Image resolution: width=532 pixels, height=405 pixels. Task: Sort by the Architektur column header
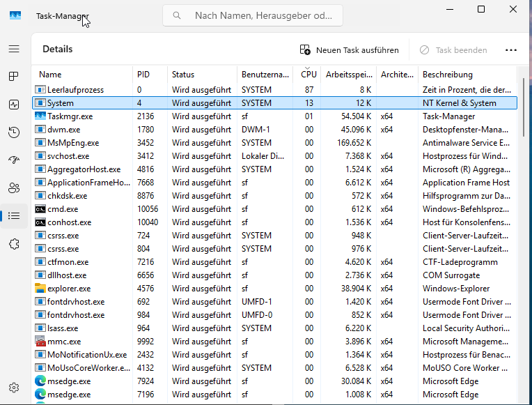pos(397,75)
